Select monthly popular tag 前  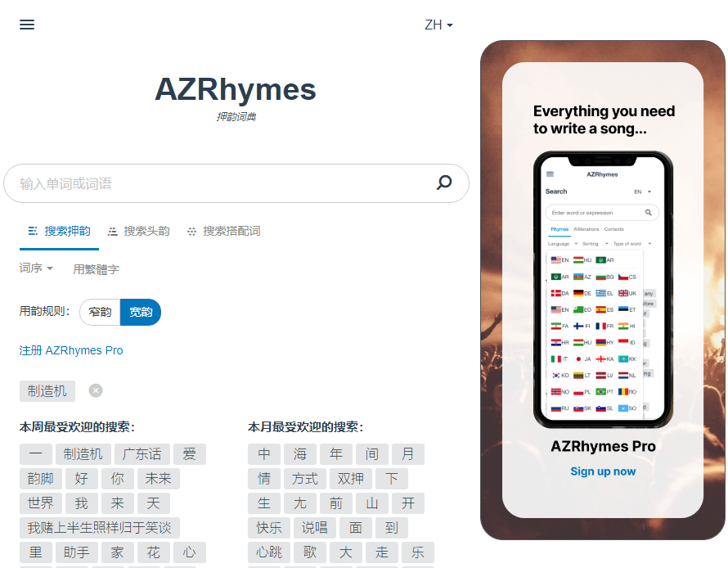point(336,503)
